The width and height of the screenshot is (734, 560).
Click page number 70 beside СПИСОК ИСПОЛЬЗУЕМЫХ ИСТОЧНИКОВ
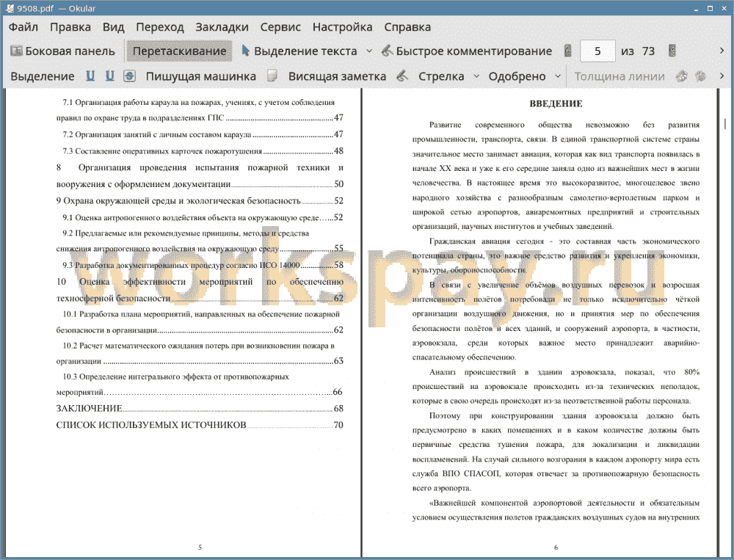tap(338, 425)
